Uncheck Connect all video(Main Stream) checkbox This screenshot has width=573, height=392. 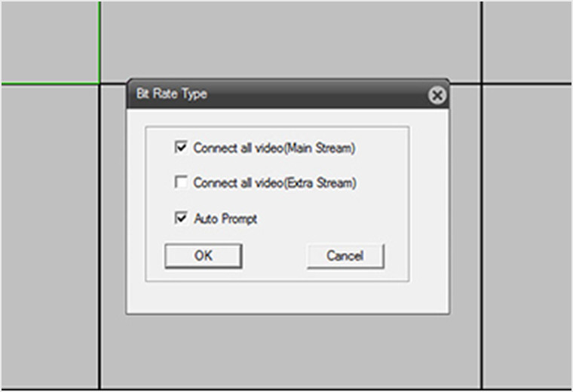[180, 148]
